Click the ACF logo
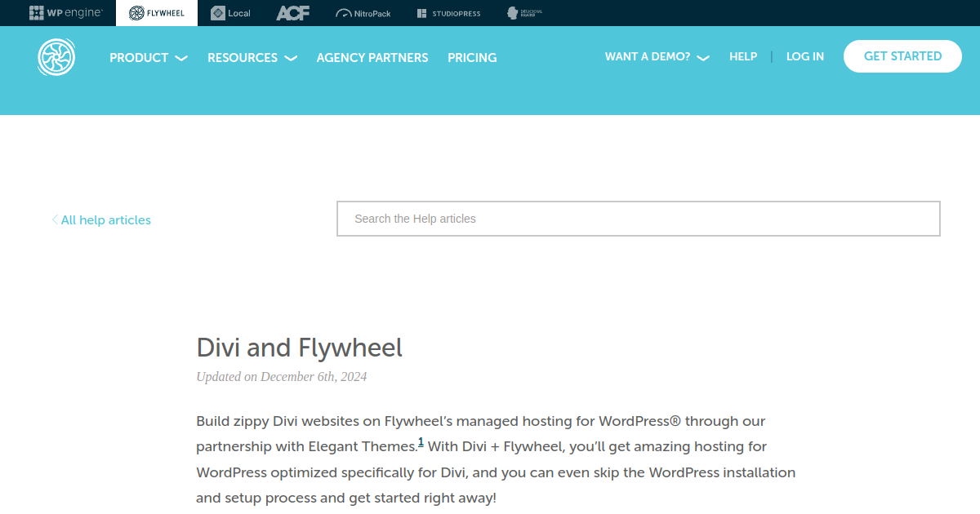The image size is (980, 514). click(292, 13)
